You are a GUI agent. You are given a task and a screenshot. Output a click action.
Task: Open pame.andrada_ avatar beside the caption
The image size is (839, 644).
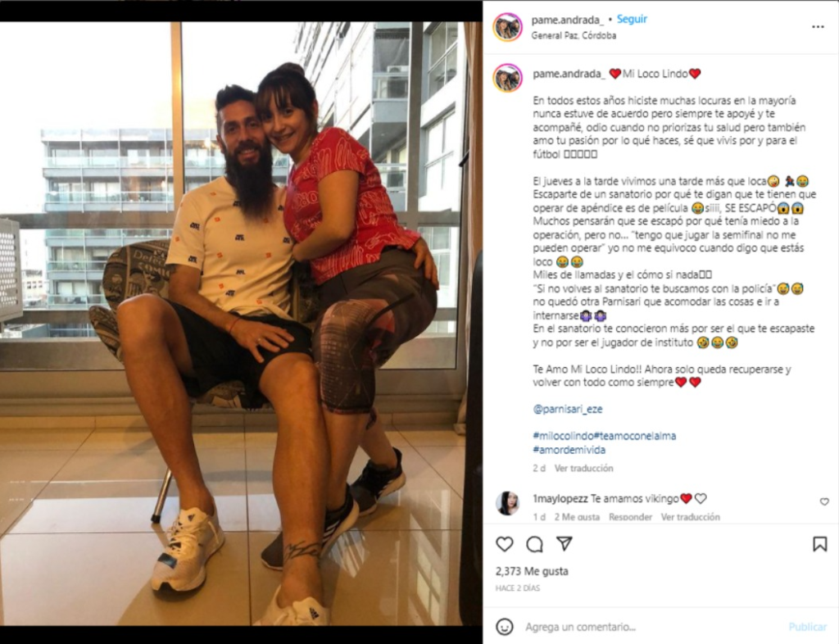[x=507, y=78]
